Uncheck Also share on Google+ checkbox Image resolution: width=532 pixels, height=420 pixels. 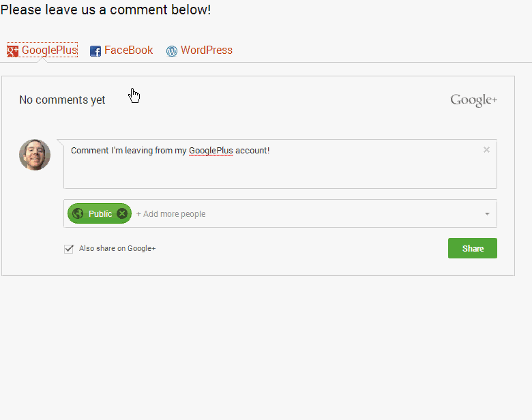pyautogui.click(x=69, y=249)
